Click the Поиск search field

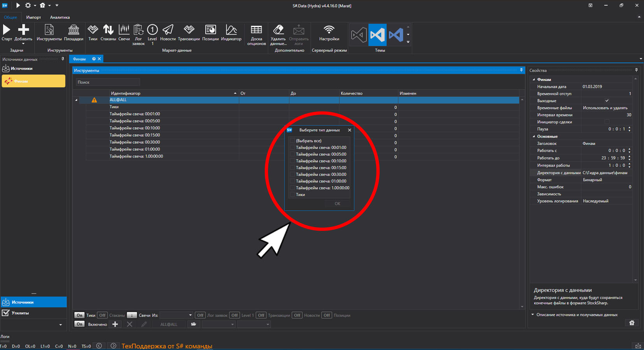coord(108,82)
